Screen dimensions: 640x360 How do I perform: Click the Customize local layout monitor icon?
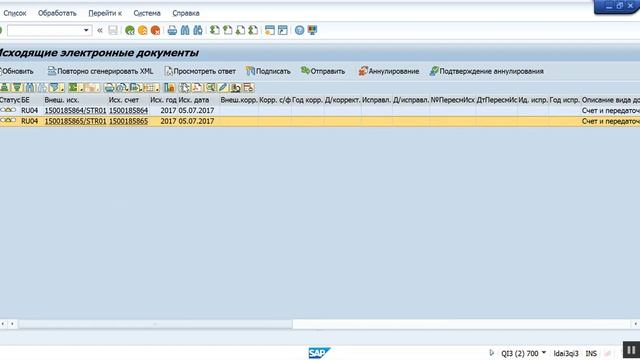pyautogui.click(x=312, y=30)
